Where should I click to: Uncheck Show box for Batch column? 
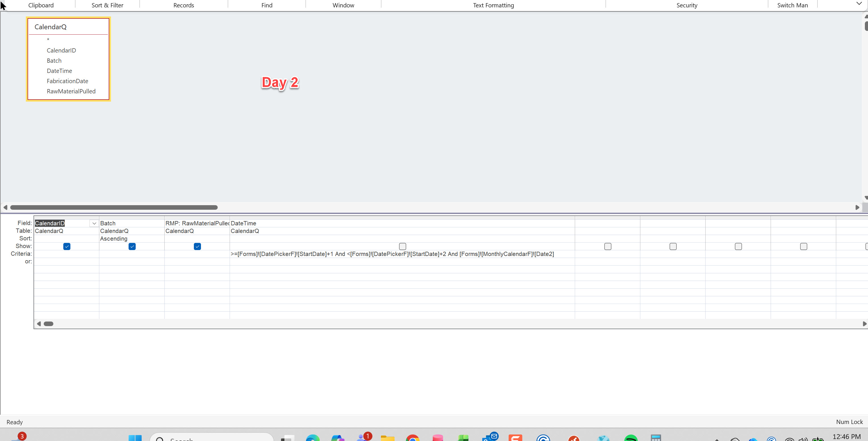132,247
